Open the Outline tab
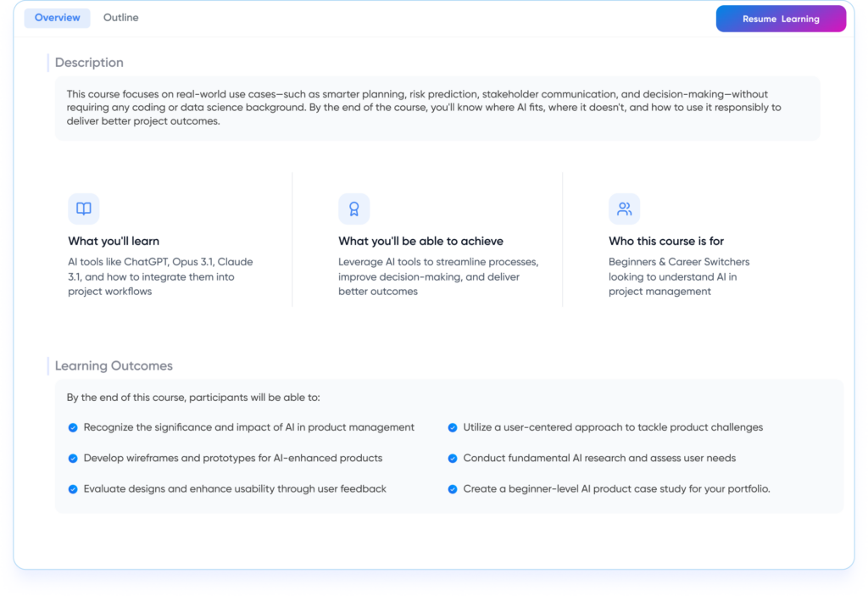868x596 pixels. click(120, 18)
